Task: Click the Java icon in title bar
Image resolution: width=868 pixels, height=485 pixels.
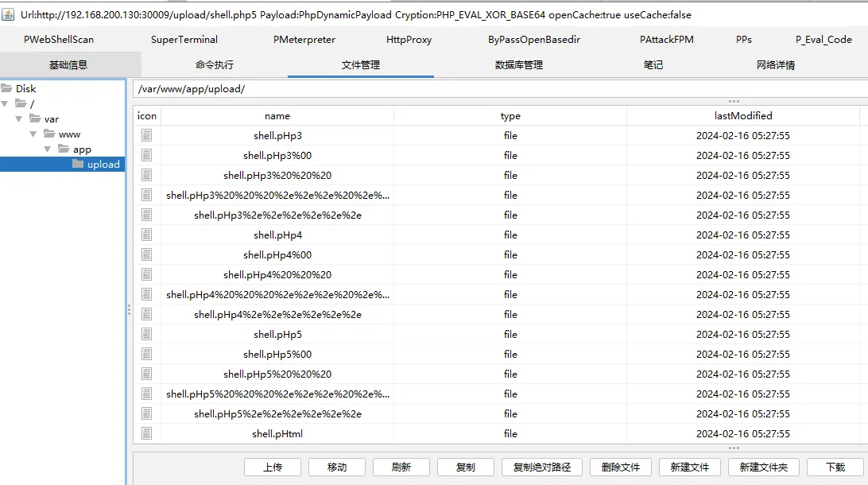Action: [9, 15]
